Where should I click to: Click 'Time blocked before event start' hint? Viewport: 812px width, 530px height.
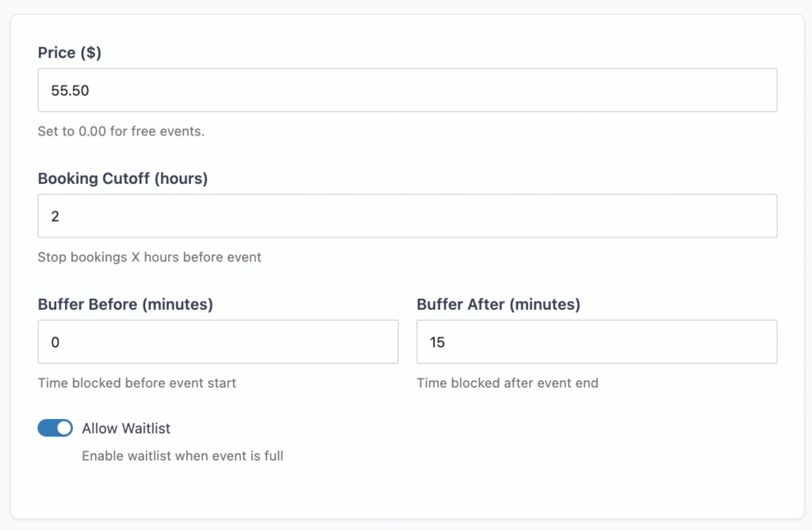tap(137, 383)
